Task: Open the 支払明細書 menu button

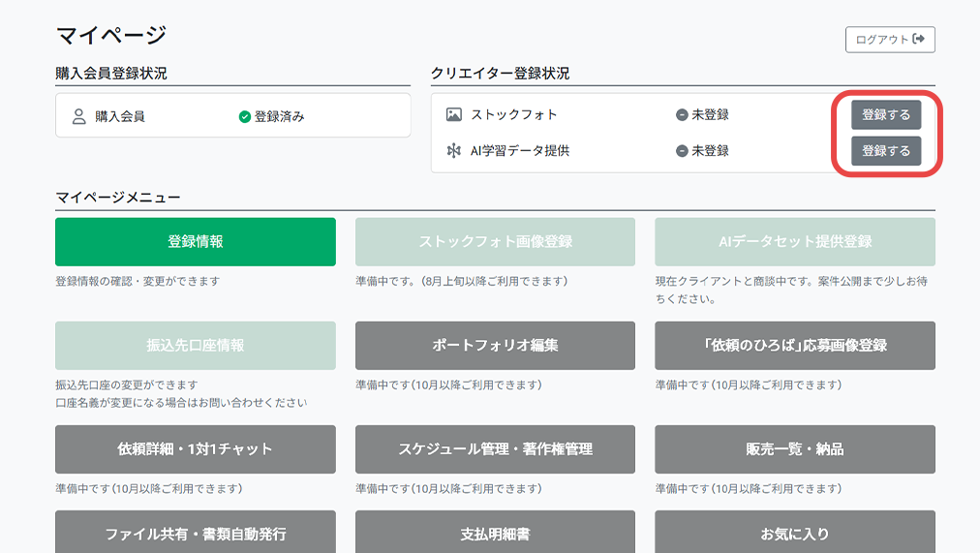Action: click(x=495, y=533)
